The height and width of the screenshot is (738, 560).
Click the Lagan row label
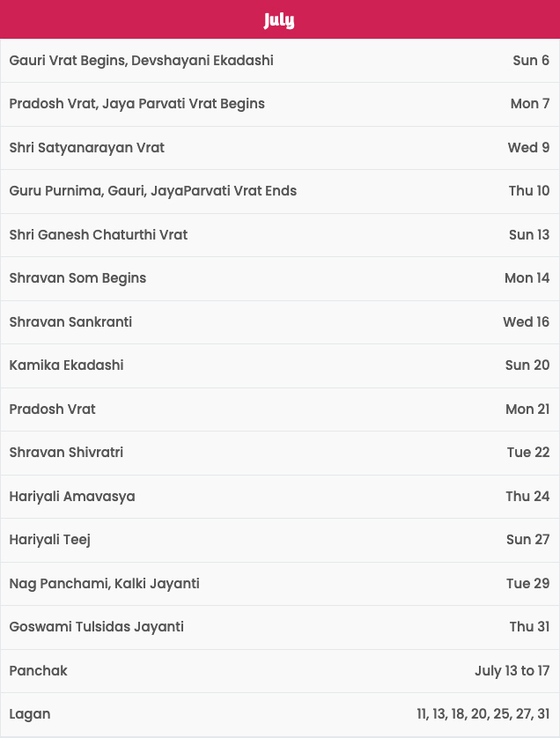30,714
